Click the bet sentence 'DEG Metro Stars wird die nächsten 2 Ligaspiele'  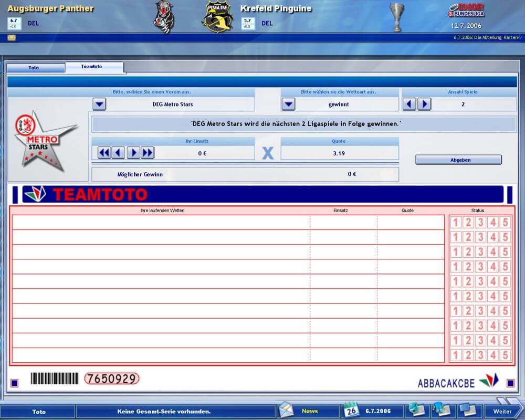coord(296,123)
